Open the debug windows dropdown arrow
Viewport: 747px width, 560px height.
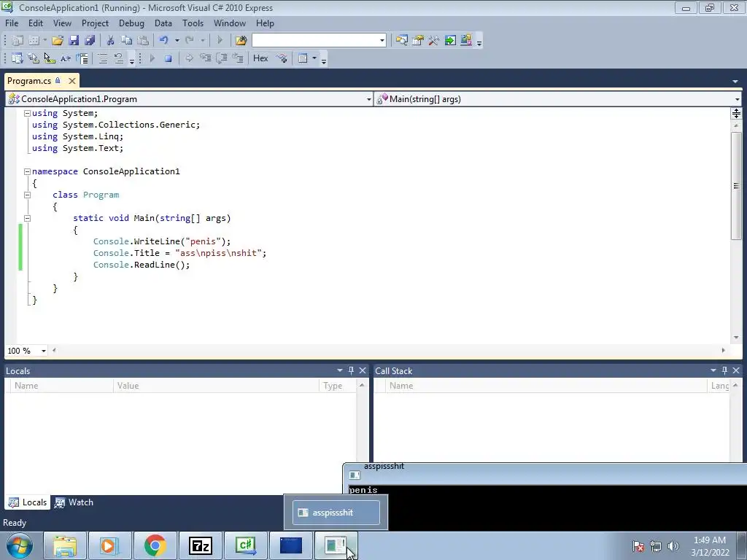[314, 58]
